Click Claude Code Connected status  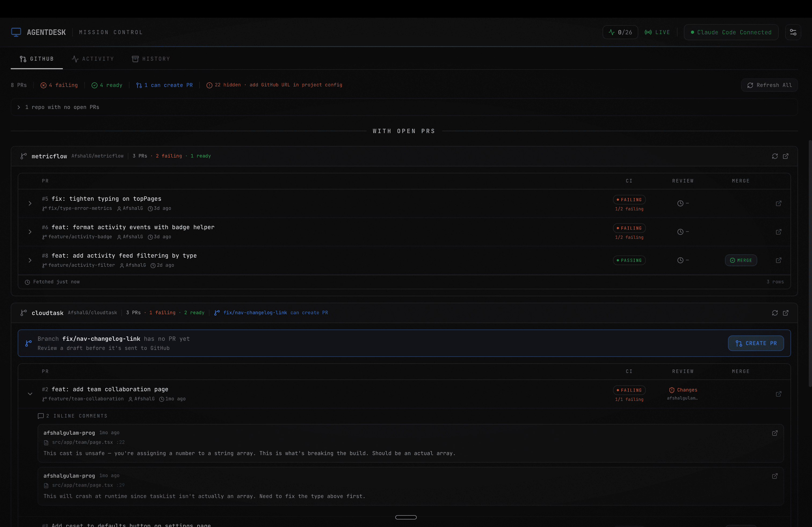731,32
